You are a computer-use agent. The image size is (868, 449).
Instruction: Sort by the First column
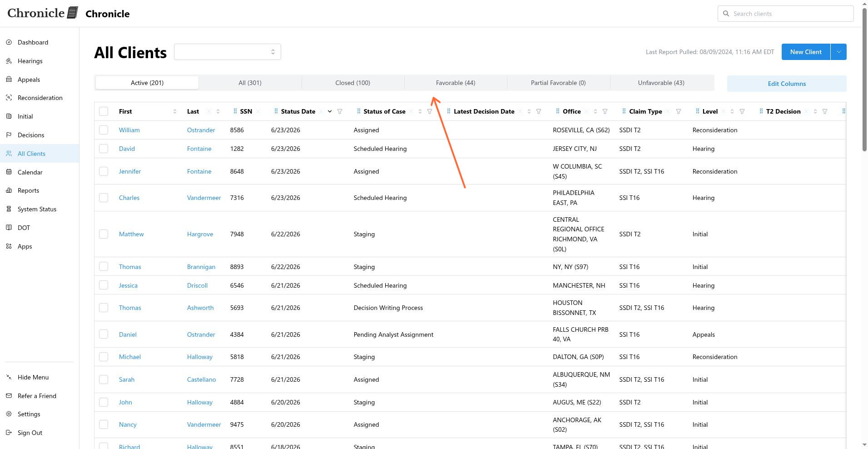click(175, 111)
